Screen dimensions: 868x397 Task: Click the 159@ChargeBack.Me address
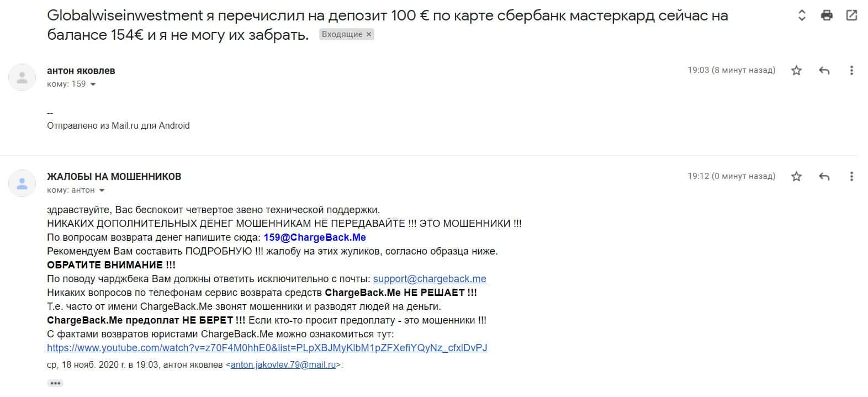pos(315,237)
